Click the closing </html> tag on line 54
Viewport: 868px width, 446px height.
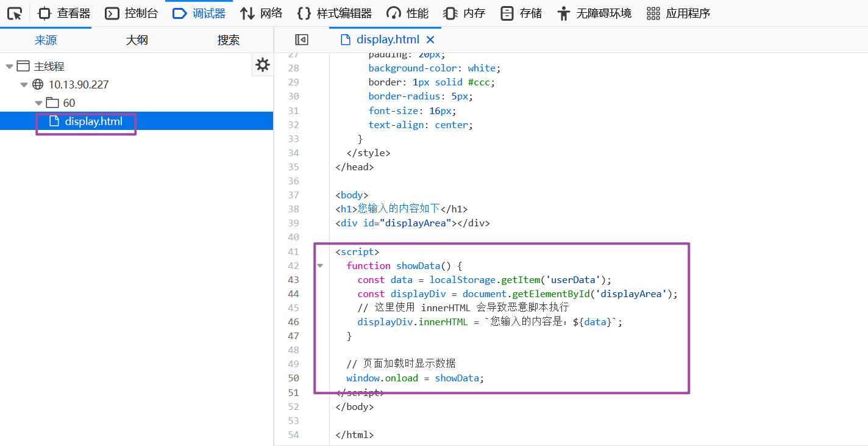point(355,435)
